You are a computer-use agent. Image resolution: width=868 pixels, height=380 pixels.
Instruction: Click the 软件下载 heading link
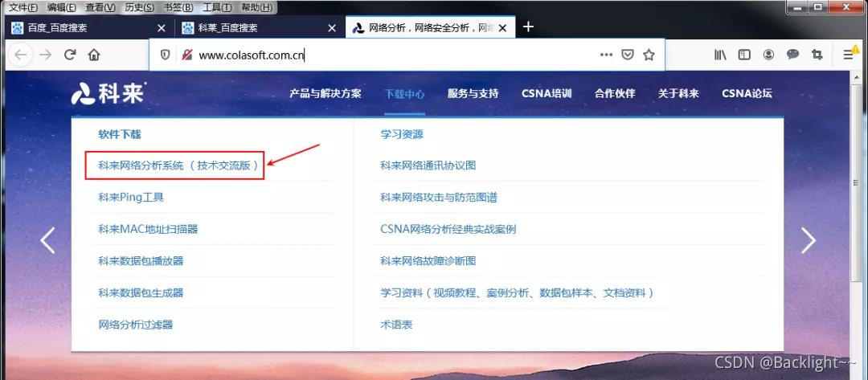[x=120, y=134]
